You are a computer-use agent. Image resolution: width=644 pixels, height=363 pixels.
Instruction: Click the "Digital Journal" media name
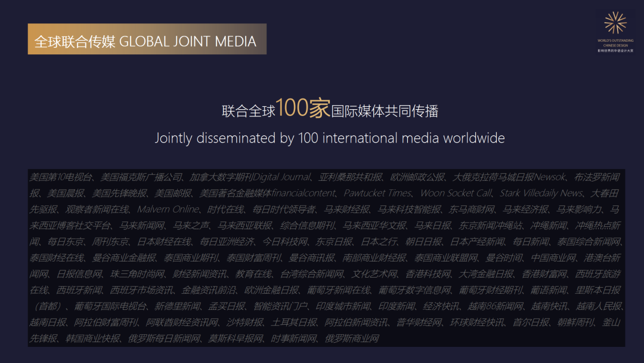[282, 177]
